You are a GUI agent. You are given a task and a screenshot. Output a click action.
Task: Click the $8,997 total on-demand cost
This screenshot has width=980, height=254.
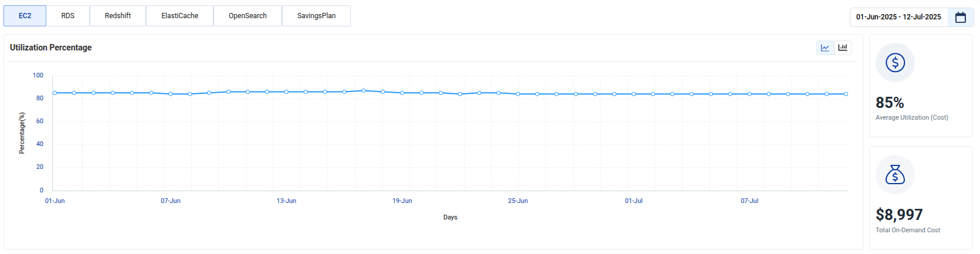(x=899, y=215)
